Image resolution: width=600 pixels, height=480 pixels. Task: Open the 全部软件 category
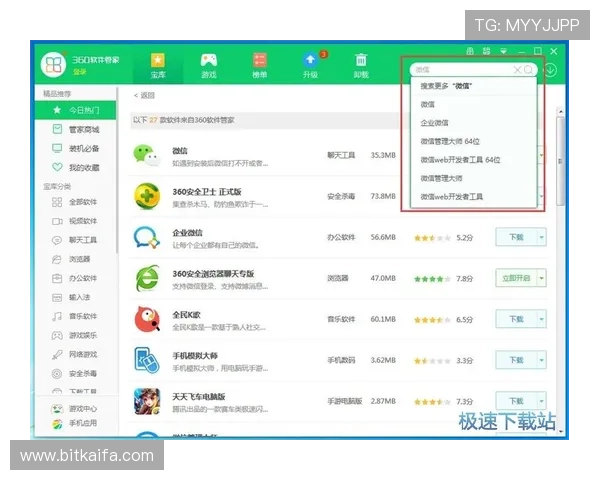click(75, 202)
